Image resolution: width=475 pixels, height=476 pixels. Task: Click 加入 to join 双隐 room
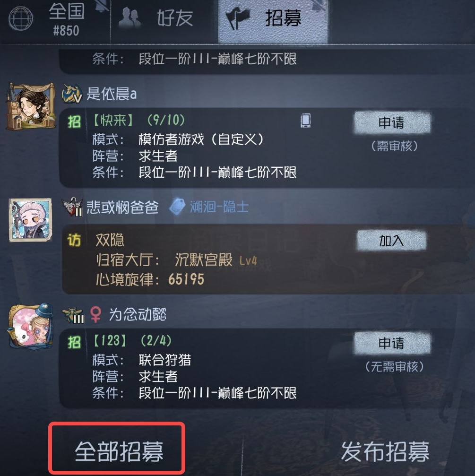coord(391,241)
